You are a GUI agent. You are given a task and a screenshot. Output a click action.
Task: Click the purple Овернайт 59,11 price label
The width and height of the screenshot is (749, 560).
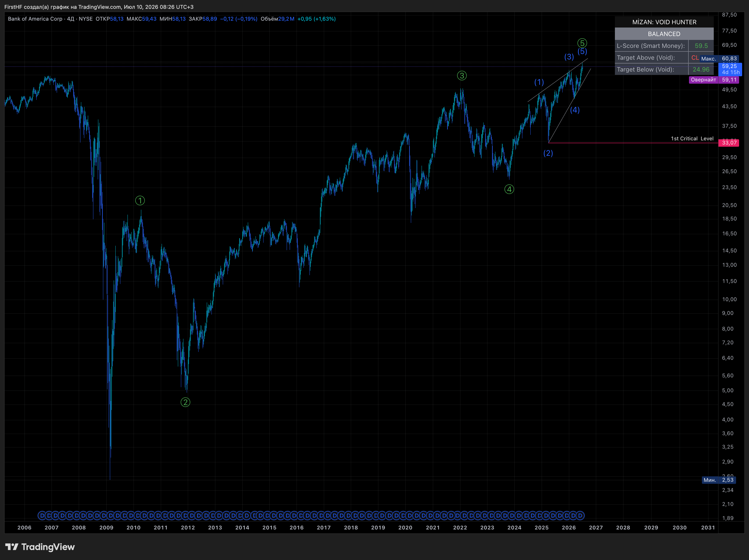[x=714, y=80]
